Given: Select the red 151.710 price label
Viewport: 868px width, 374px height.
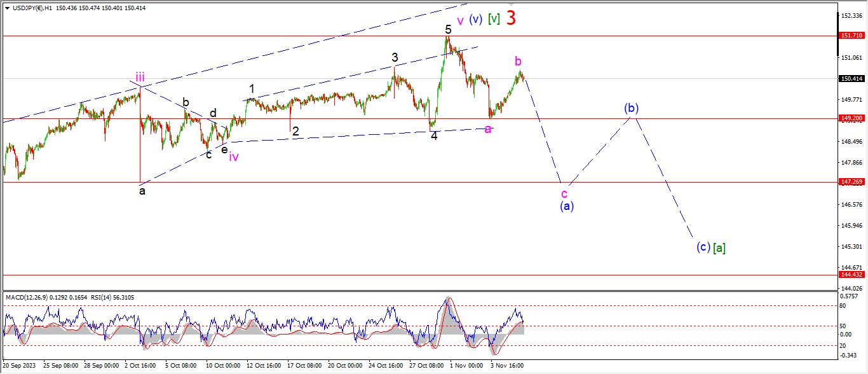Looking at the screenshot, I should [850, 36].
